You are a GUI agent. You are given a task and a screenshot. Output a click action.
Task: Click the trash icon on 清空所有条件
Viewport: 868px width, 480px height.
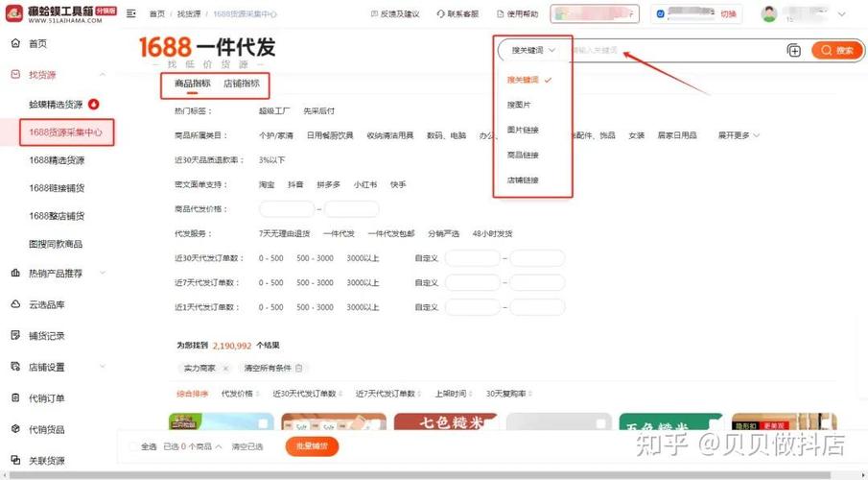[299, 368]
